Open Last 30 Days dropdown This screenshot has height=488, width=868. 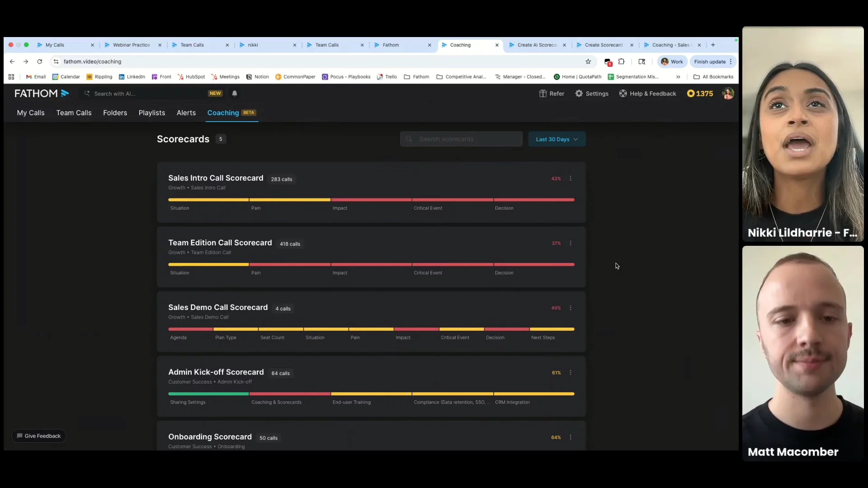(x=557, y=139)
